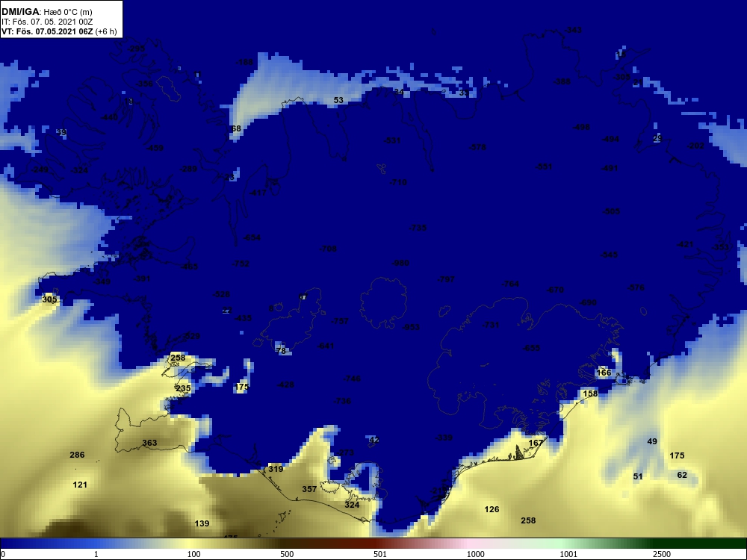Click the map value "-690"

[588, 303]
